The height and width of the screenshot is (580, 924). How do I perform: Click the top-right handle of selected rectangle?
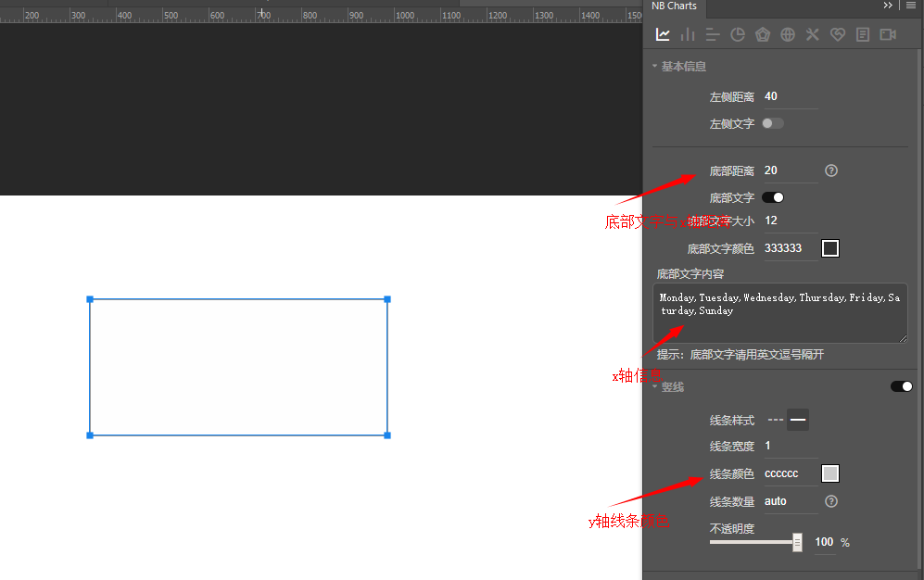coord(387,299)
